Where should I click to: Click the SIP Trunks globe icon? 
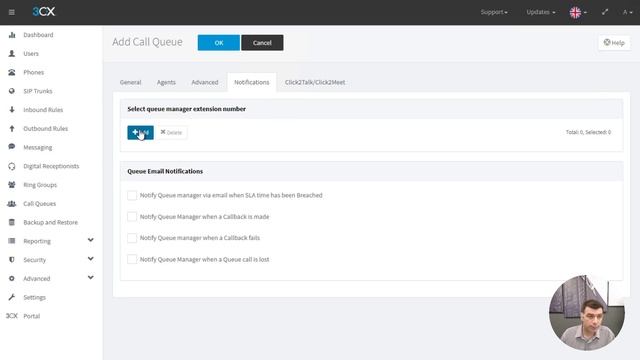pyautogui.click(x=12, y=91)
